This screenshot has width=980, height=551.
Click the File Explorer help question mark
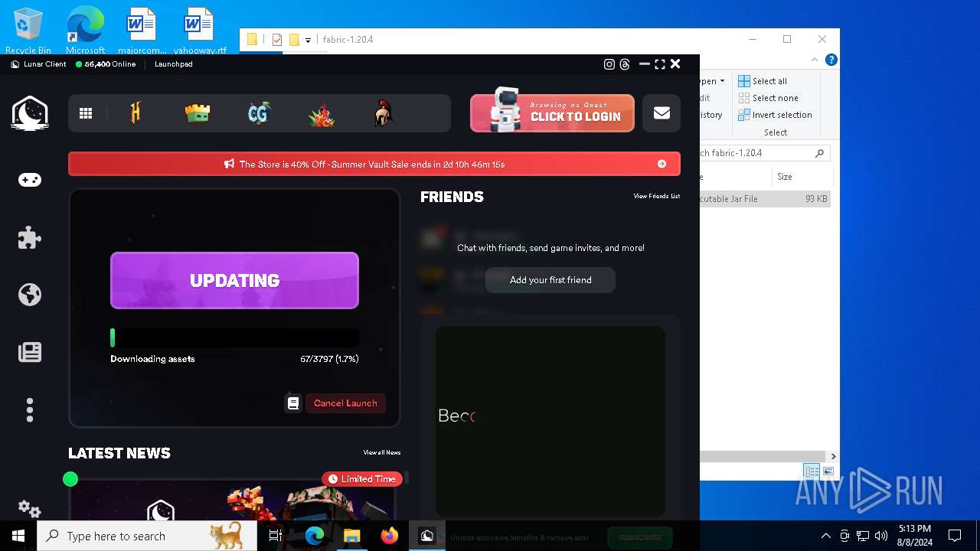(831, 60)
